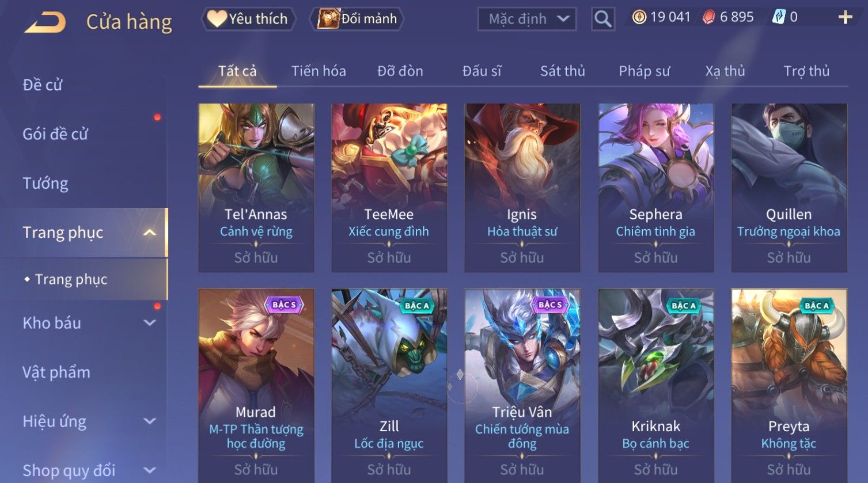Expand the Hiệu ứng sidebar section
868x483 pixels.
pos(150,421)
